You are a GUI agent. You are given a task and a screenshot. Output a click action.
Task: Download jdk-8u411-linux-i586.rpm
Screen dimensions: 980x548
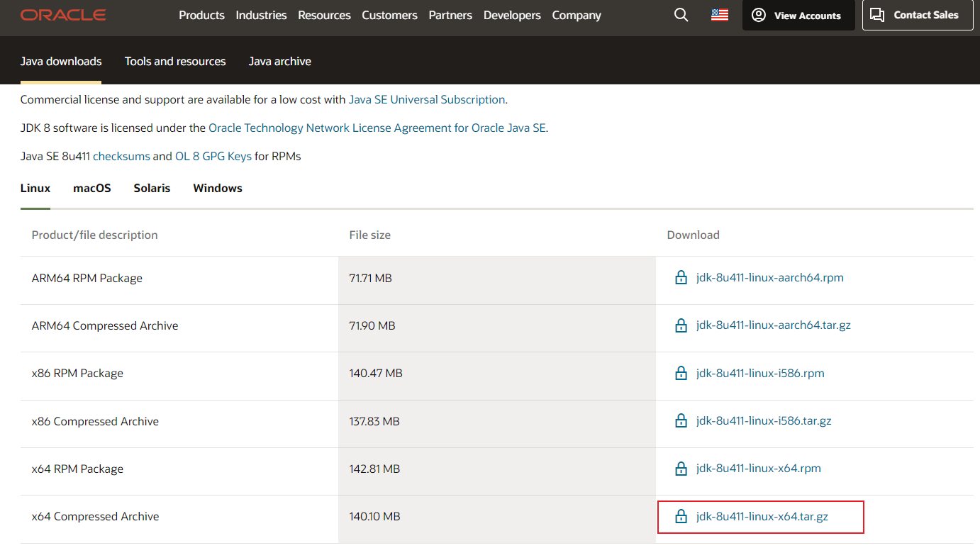point(760,373)
